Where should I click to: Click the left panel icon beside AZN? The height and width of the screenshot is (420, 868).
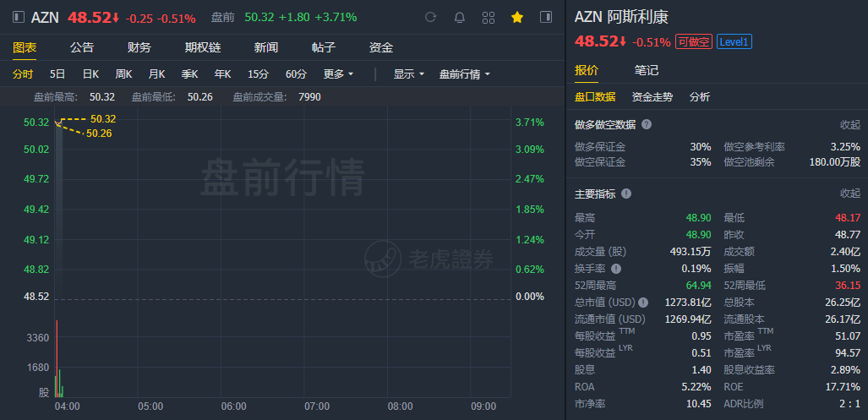pyautogui.click(x=19, y=17)
